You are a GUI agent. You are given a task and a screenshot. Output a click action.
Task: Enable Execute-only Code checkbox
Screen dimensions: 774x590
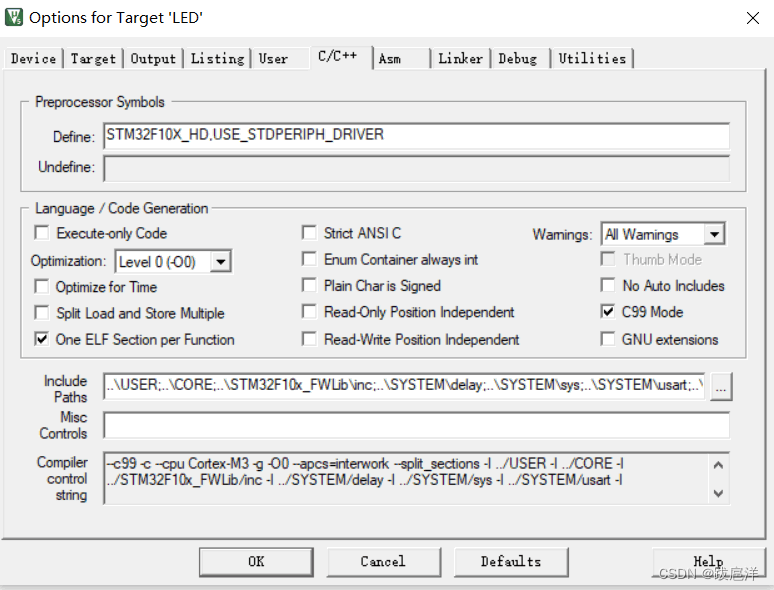(42, 233)
